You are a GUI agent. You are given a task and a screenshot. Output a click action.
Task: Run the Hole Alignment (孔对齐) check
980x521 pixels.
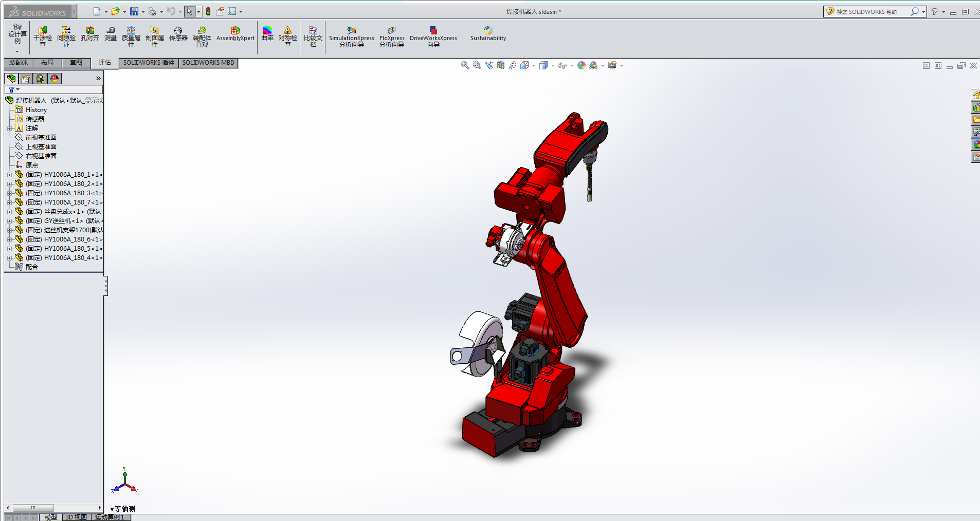90,34
